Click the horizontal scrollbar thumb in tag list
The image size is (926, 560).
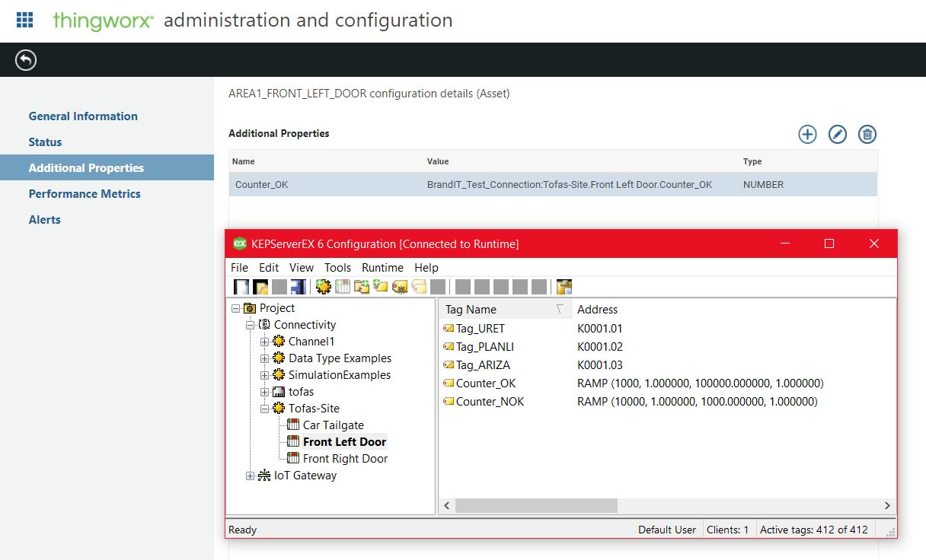click(x=536, y=505)
